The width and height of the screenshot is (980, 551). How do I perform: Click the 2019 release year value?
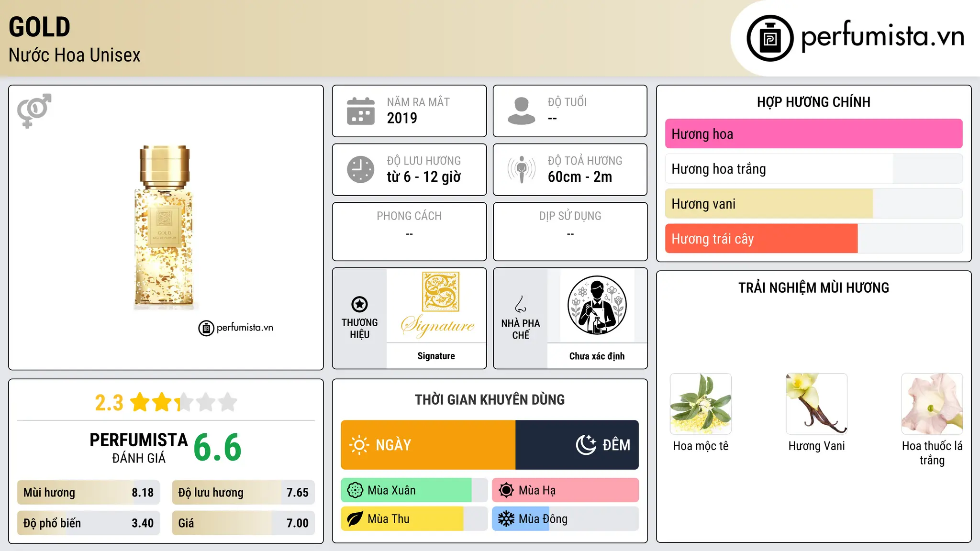[402, 118]
